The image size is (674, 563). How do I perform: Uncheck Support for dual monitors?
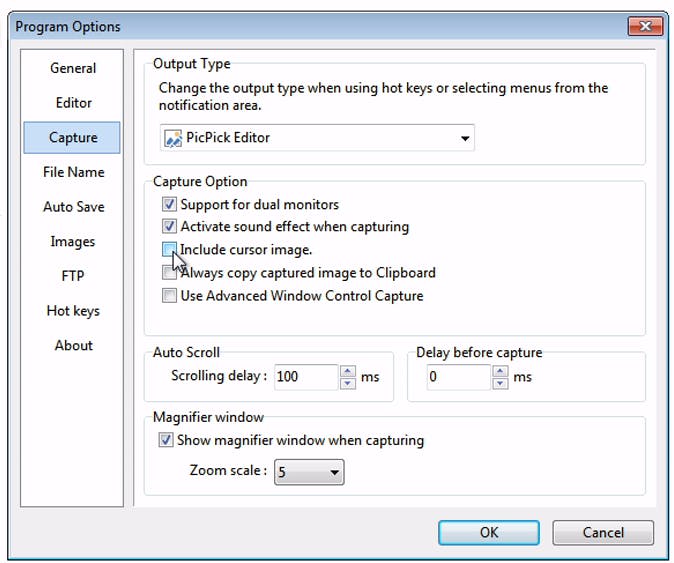coord(169,204)
